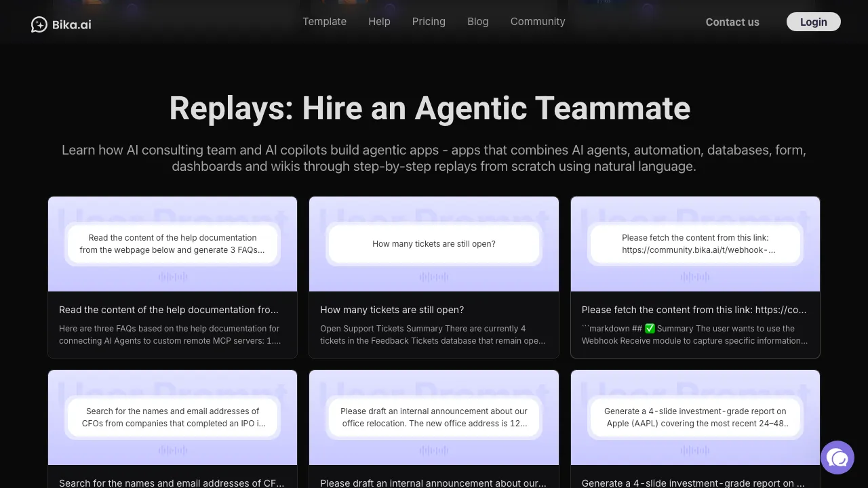The image size is (868, 488).
Task: Open the Template menu
Action: coord(324,22)
